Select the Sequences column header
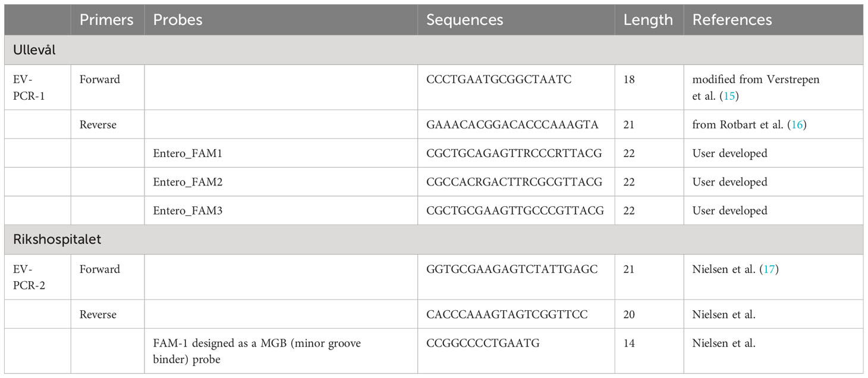This screenshot has width=868, height=378. click(465, 20)
